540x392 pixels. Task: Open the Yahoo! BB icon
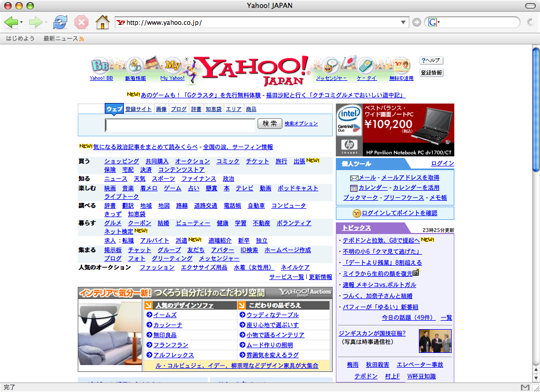pos(100,65)
